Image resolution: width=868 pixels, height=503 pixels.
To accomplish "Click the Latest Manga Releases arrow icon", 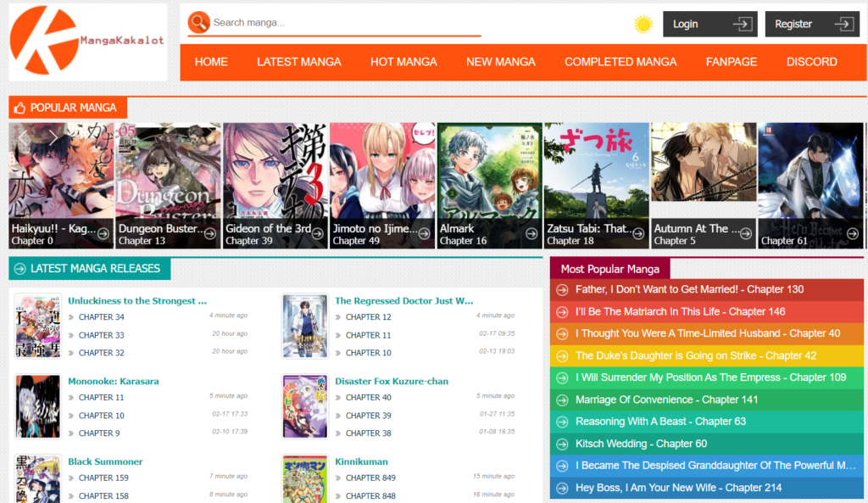I will 20,269.
